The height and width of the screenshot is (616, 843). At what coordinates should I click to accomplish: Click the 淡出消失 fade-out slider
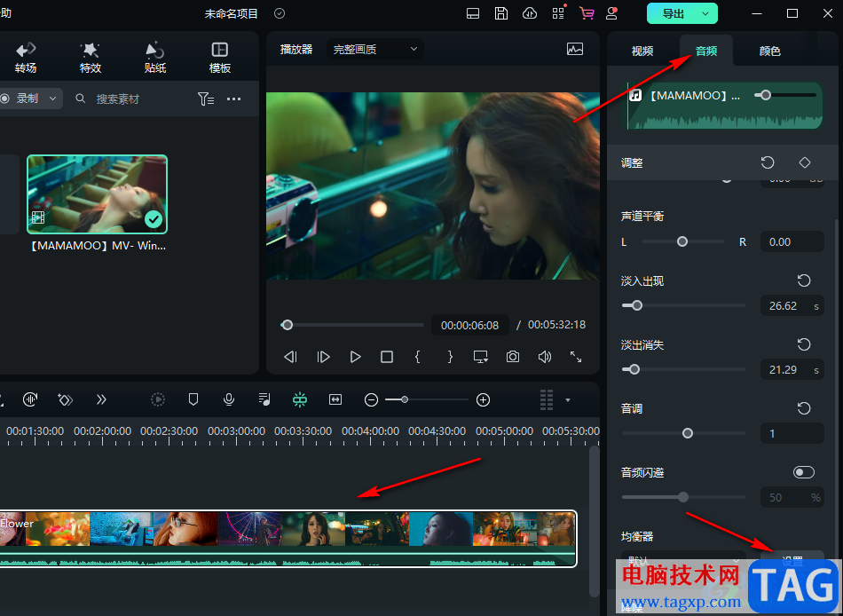tap(683, 369)
